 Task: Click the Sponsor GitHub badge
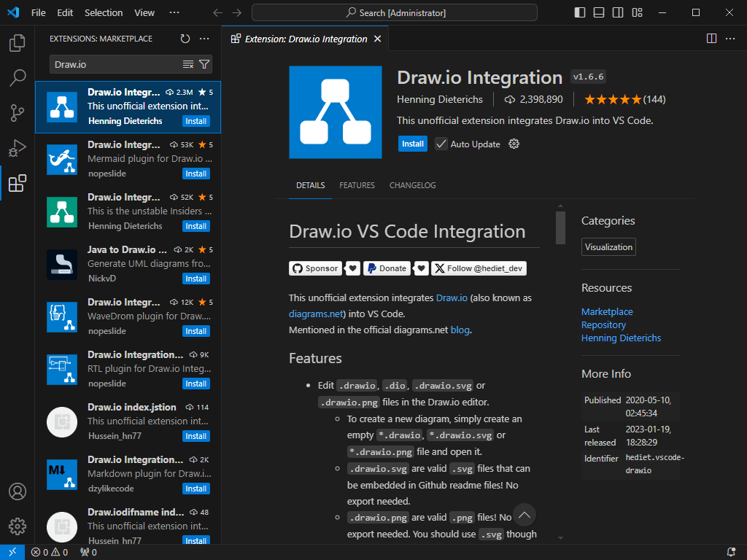315,268
